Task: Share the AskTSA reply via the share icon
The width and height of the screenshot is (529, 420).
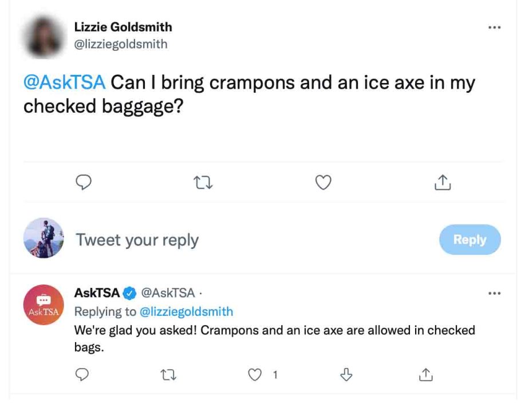Action: (x=426, y=374)
